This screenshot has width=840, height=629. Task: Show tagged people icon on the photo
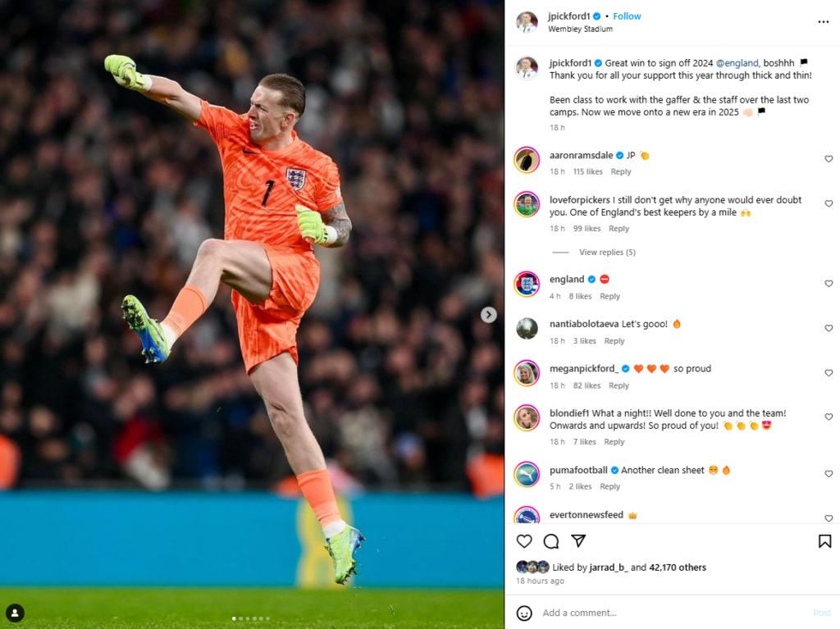point(15,613)
